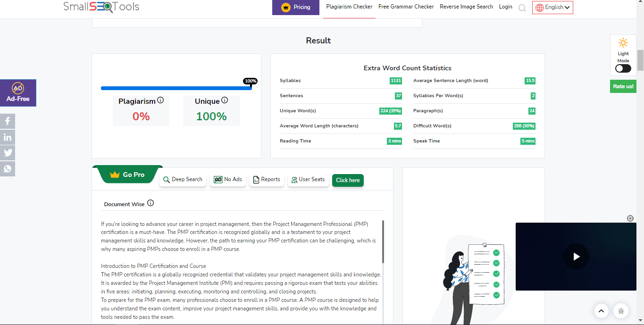The height and width of the screenshot is (325, 644).
Task: Select Plagiarism Checker in the navbar
Action: pyautogui.click(x=349, y=7)
